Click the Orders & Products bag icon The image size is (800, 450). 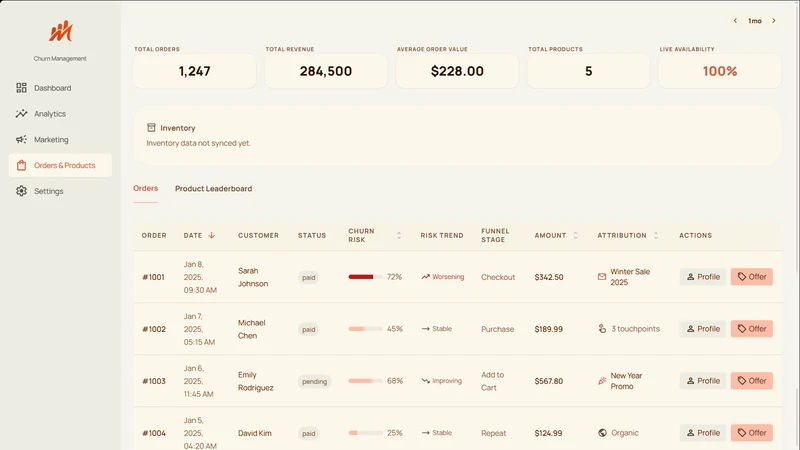pos(21,165)
